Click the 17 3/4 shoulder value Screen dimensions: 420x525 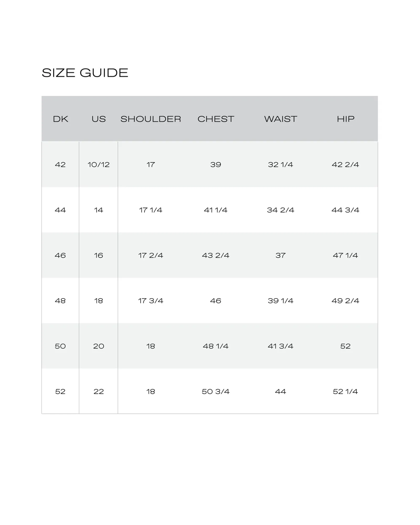(x=151, y=301)
